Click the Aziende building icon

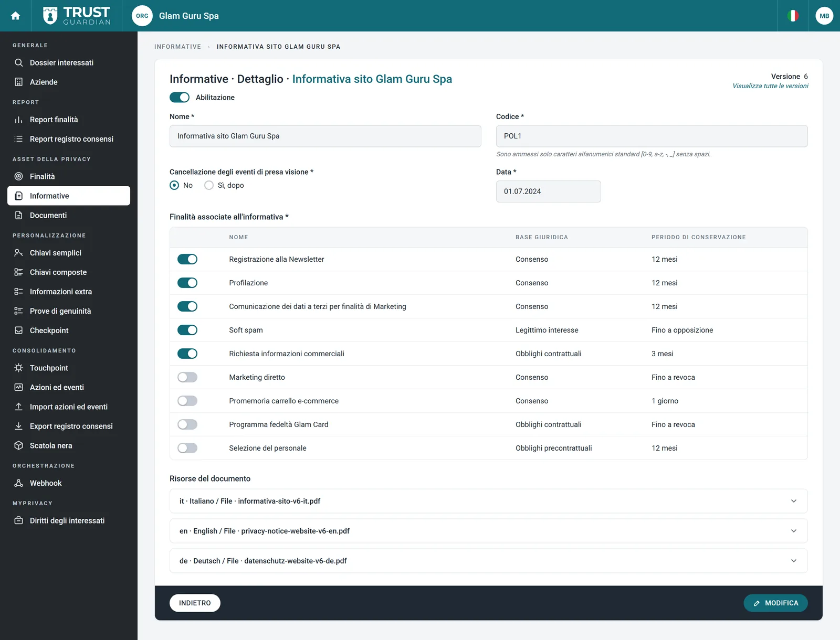click(19, 82)
